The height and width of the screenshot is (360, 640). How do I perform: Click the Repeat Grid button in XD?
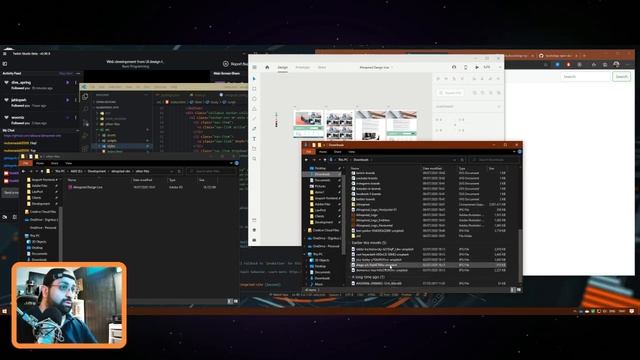pos(450,93)
